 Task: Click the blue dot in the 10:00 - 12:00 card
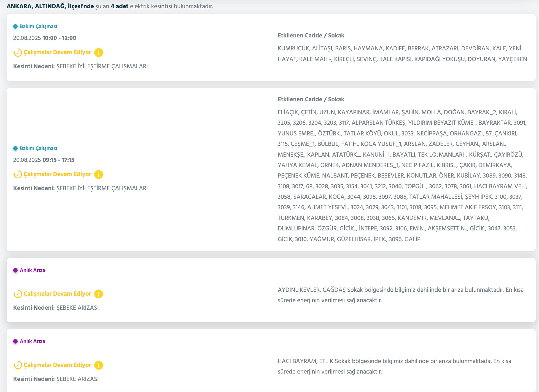point(15,26)
